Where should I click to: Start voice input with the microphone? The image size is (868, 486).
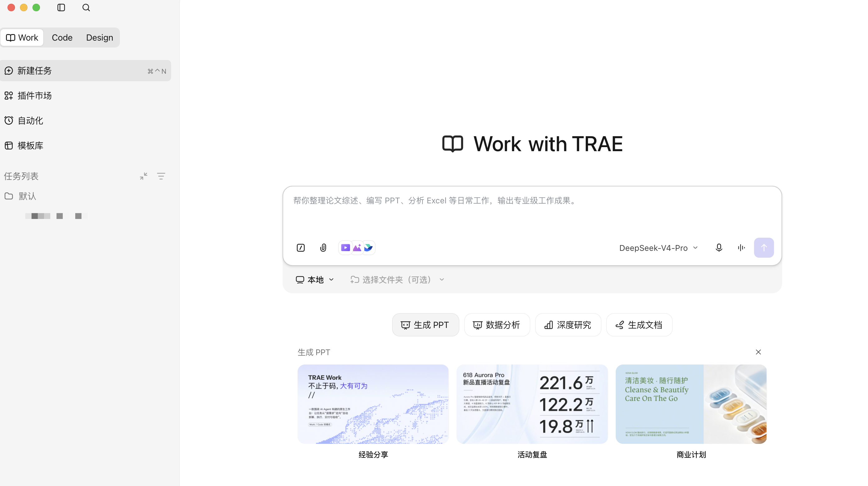point(719,248)
